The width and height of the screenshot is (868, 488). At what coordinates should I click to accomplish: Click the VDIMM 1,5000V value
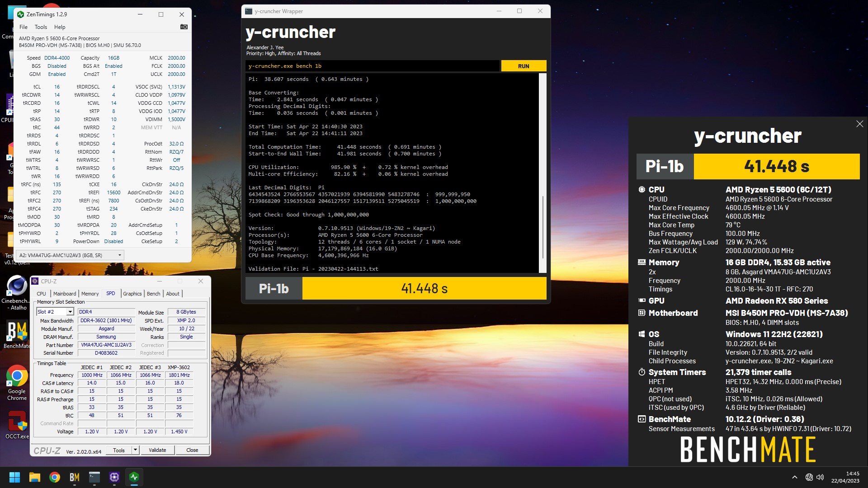coord(176,119)
